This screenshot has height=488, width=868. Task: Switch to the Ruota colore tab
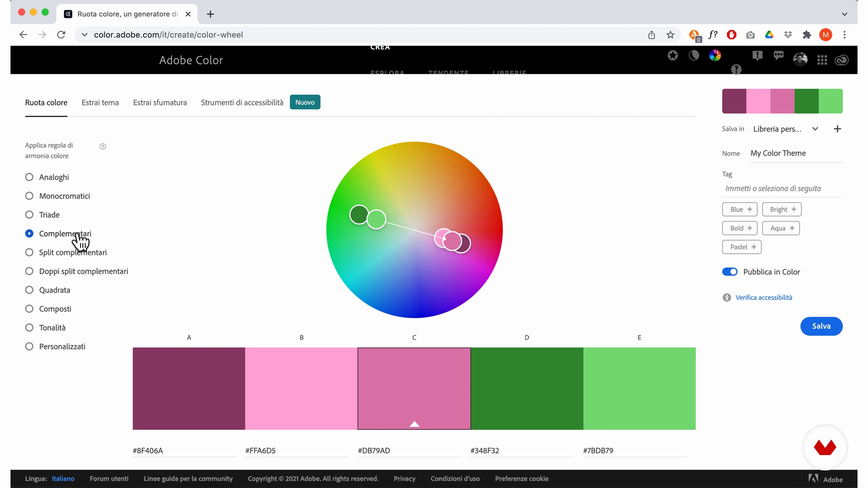[46, 102]
